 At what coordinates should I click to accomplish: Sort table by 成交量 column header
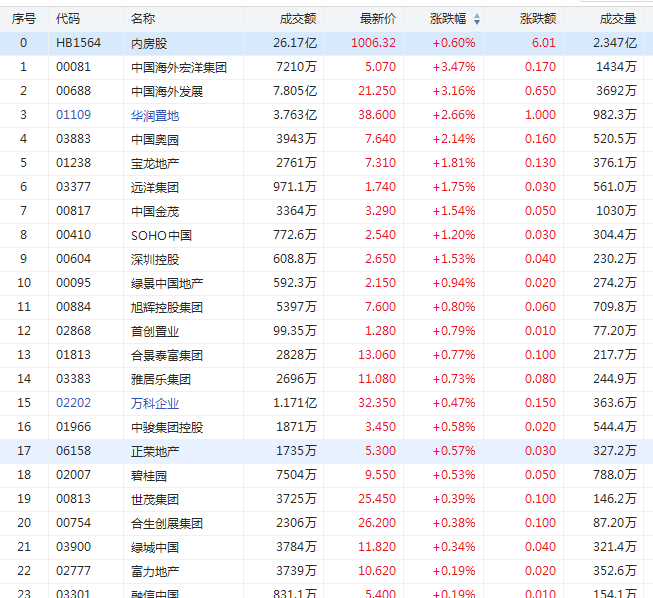pyautogui.click(x=618, y=19)
